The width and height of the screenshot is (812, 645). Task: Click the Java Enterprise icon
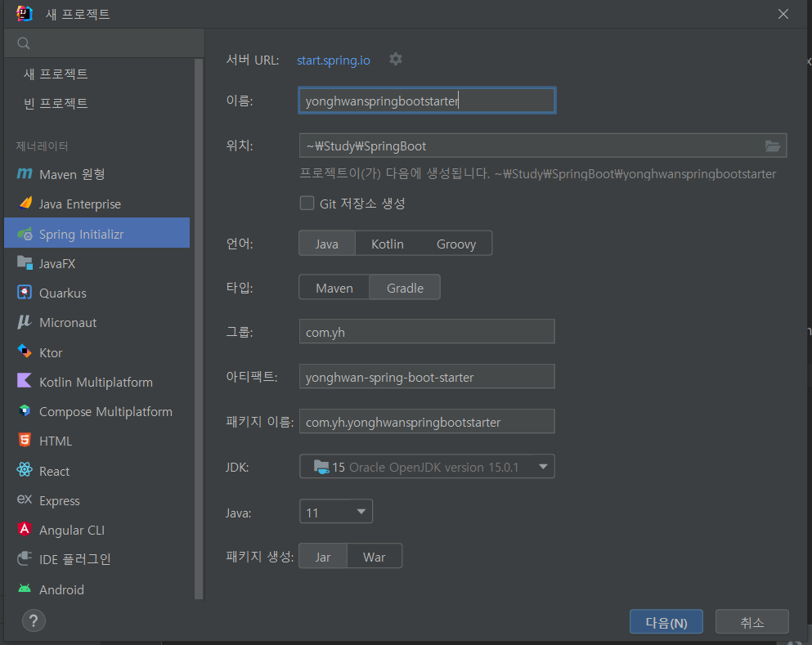[x=25, y=203]
